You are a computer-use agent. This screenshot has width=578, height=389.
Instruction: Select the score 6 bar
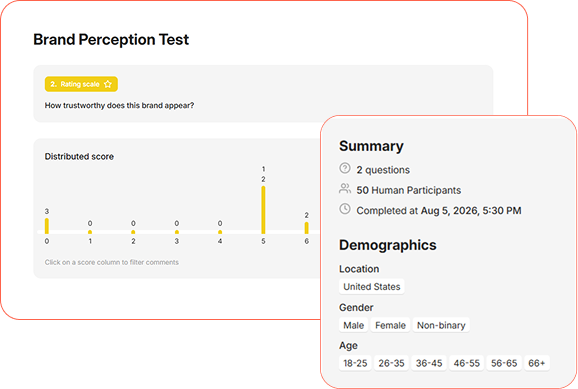pos(306,228)
